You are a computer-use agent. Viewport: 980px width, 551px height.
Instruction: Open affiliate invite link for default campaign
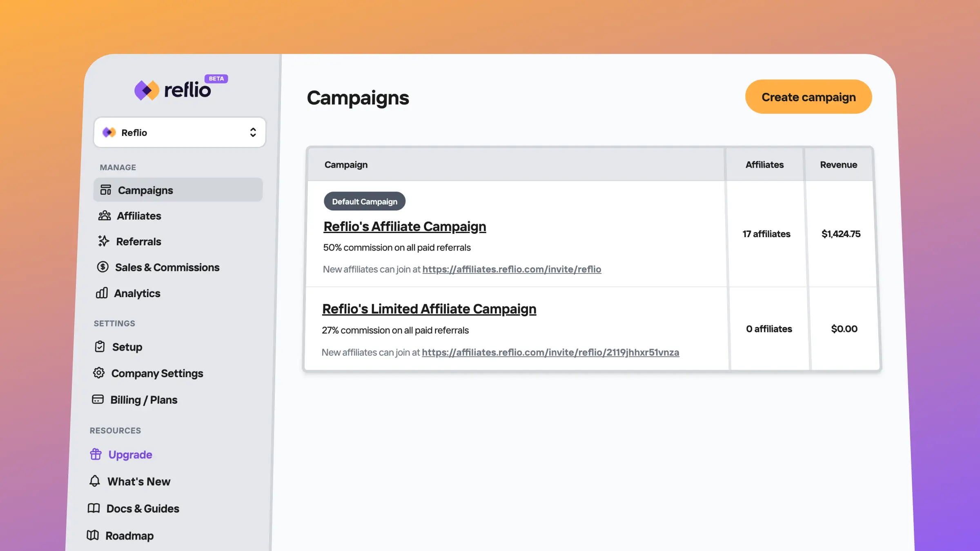(x=512, y=269)
